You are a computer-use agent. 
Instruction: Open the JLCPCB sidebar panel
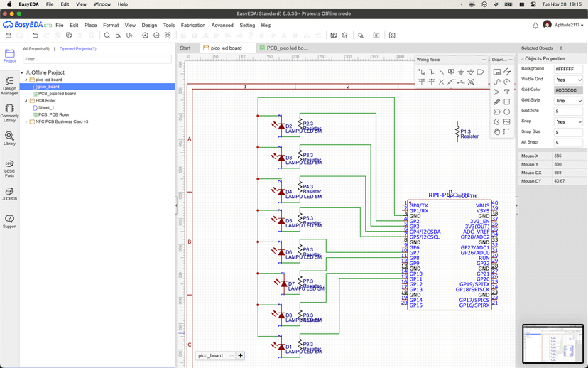click(9, 193)
